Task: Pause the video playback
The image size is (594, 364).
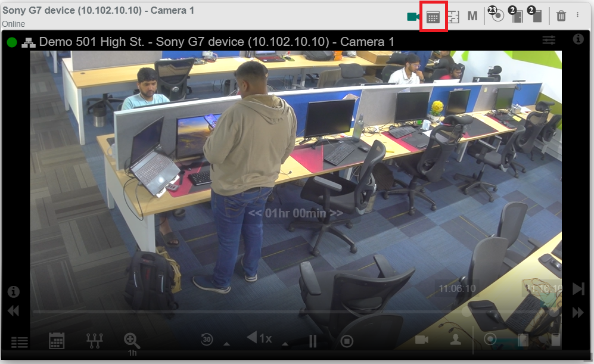Action: (x=312, y=341)
